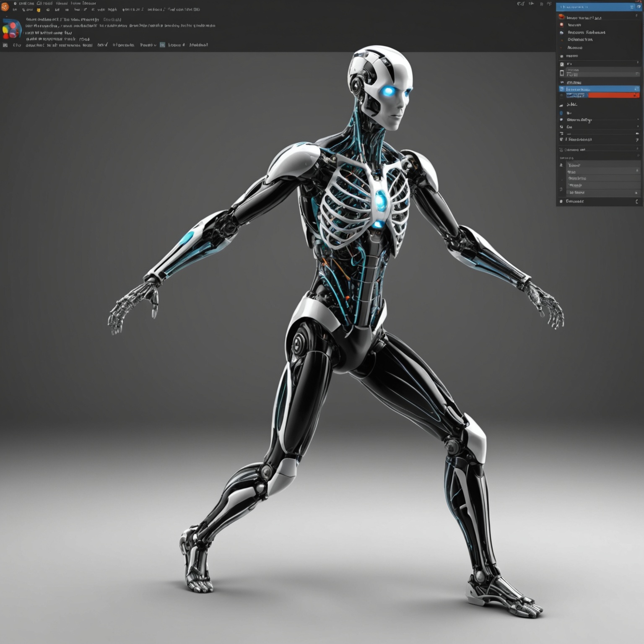
Task: Click the orange circular app logo
Action: pyautogui.click(x=5, y=7)
